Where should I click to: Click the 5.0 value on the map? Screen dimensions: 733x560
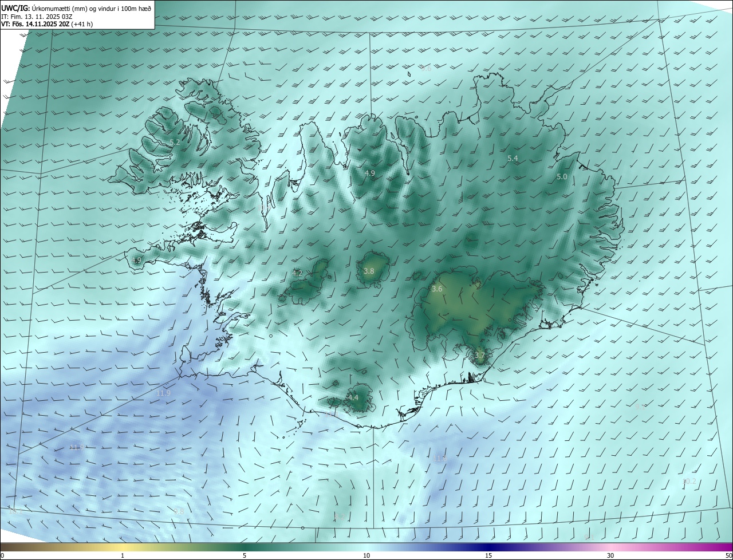(x=562, y=177)
